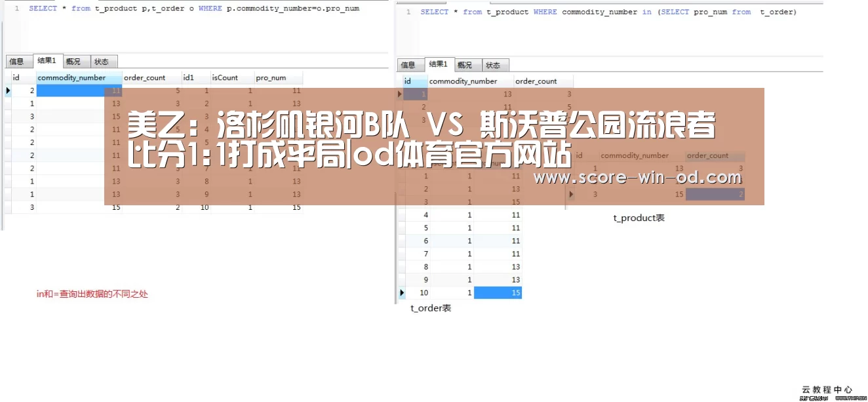
Task: Click the id column header in left result grid
Action: pyautogui.click(x=24, y=77)
